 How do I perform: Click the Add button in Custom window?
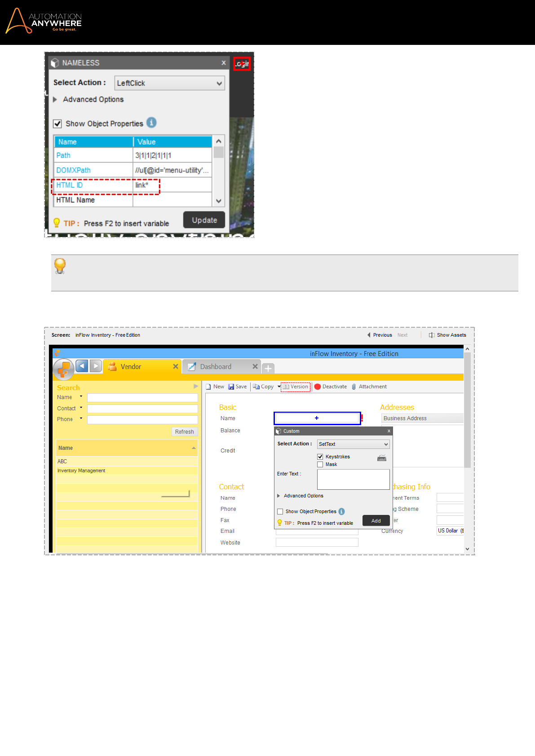click(376, 521)
